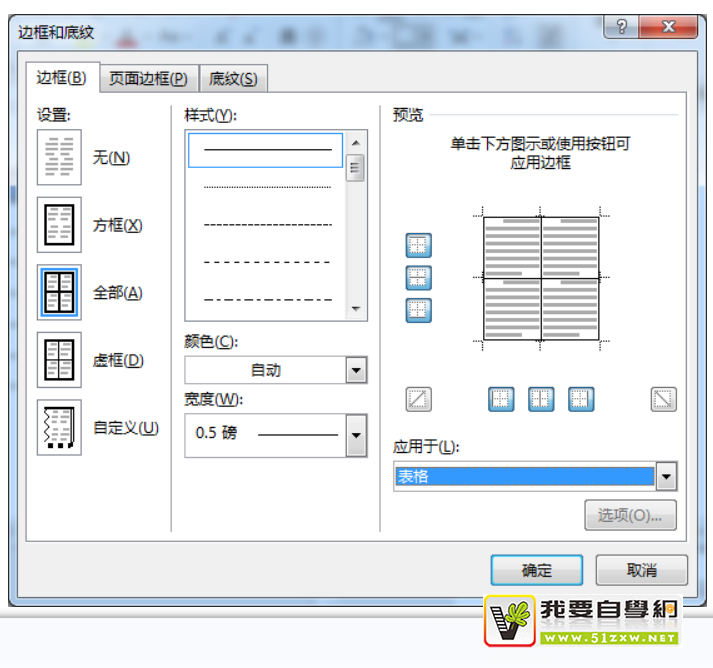Toggle the left border button below preview
Image resolution: width=713 pixels, height=668 pixels.
[x=501, y=399]
